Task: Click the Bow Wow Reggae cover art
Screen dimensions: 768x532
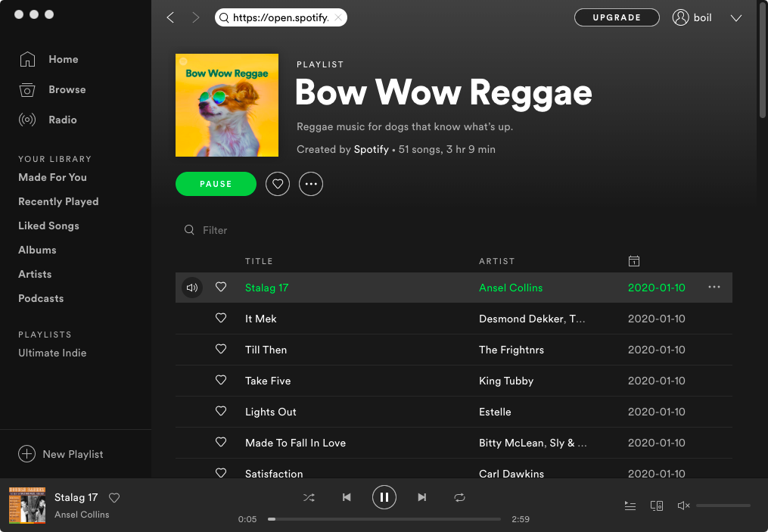Action: tap(227, 105)
